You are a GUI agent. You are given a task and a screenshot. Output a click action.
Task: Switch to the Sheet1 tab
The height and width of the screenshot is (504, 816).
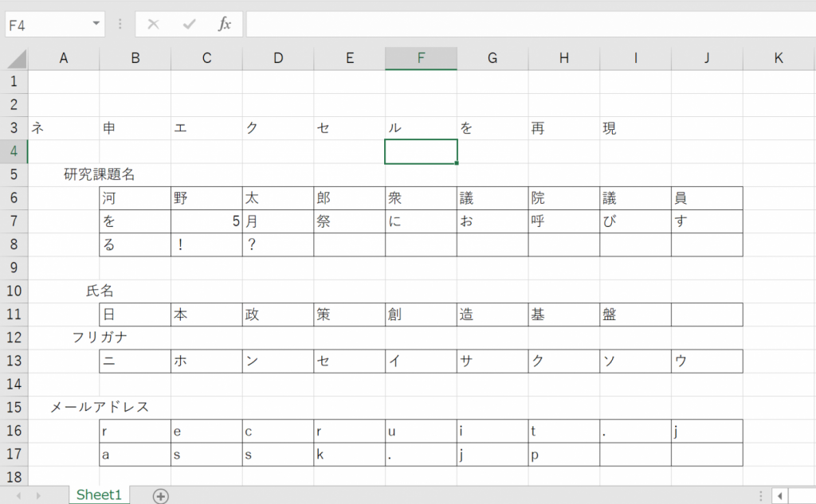click(x=99, y=495)
